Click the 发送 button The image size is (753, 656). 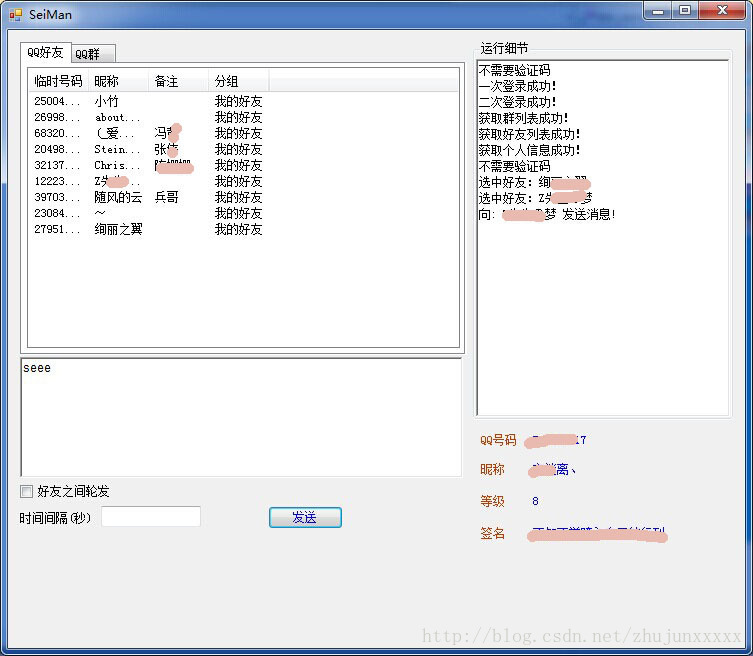305,517
